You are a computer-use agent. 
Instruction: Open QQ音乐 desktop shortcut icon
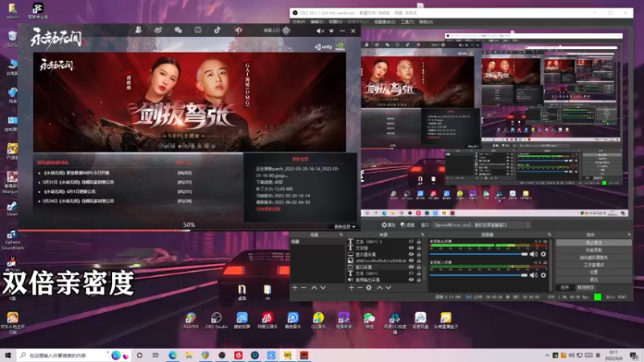(318, 320)
